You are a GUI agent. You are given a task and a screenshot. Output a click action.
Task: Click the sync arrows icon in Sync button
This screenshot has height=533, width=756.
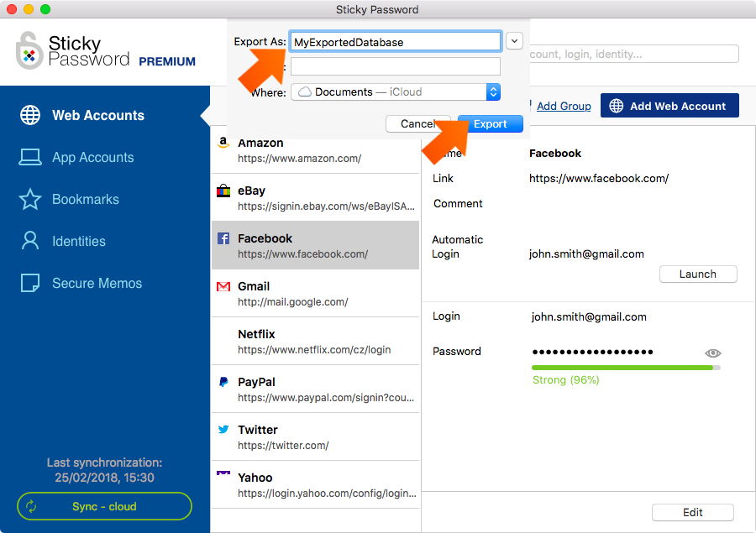coord(31,506)
